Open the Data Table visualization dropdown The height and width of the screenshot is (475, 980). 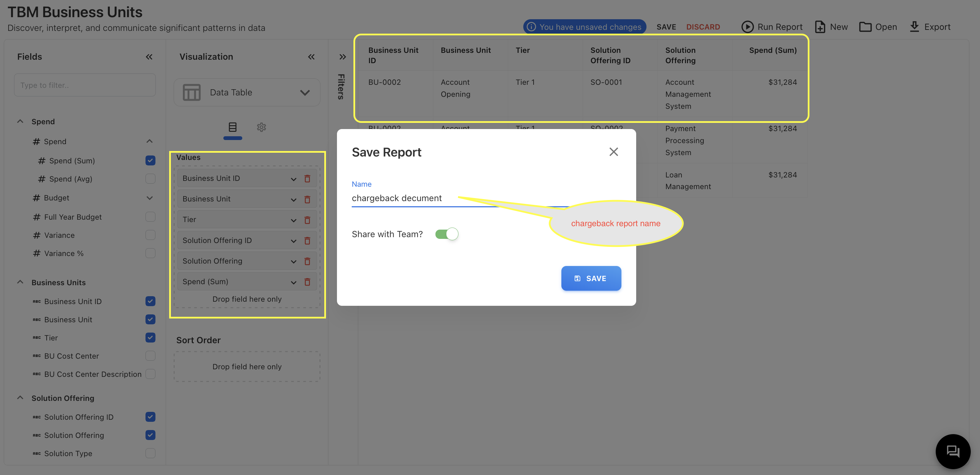point(247,92)
